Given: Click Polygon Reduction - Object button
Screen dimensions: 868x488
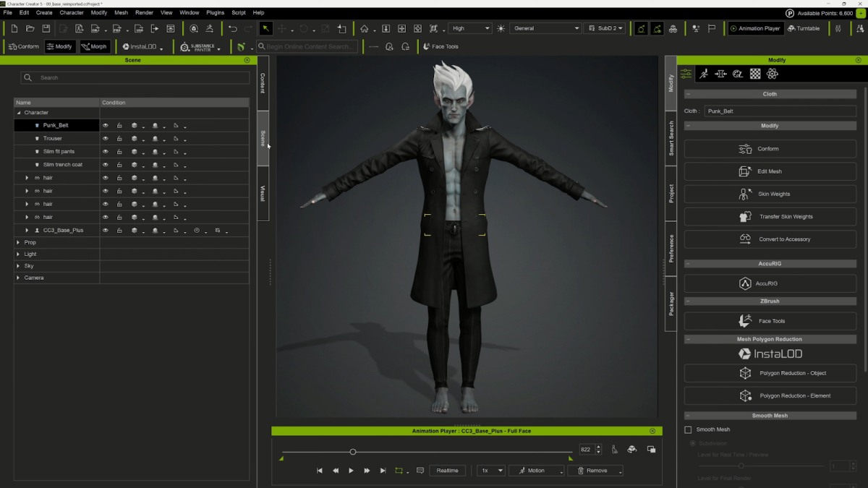Looking at the screenshot, I should pos(770,373).
